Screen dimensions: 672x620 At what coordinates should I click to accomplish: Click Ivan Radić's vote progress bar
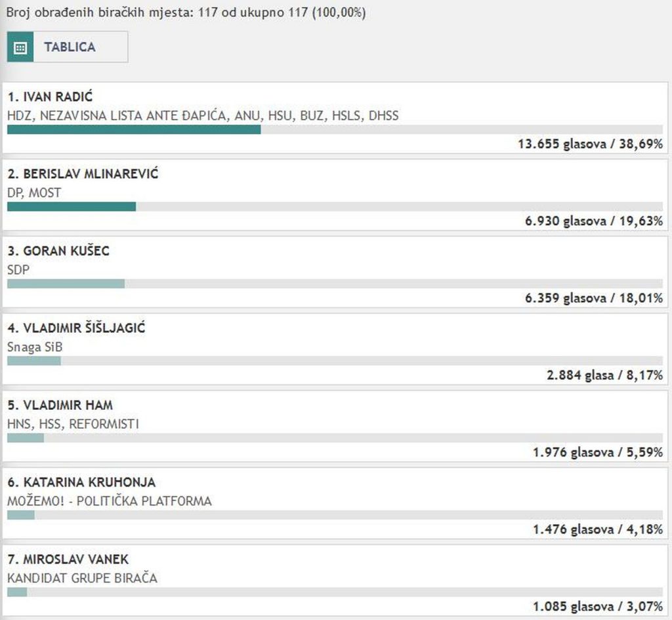(x=335, y=129)
